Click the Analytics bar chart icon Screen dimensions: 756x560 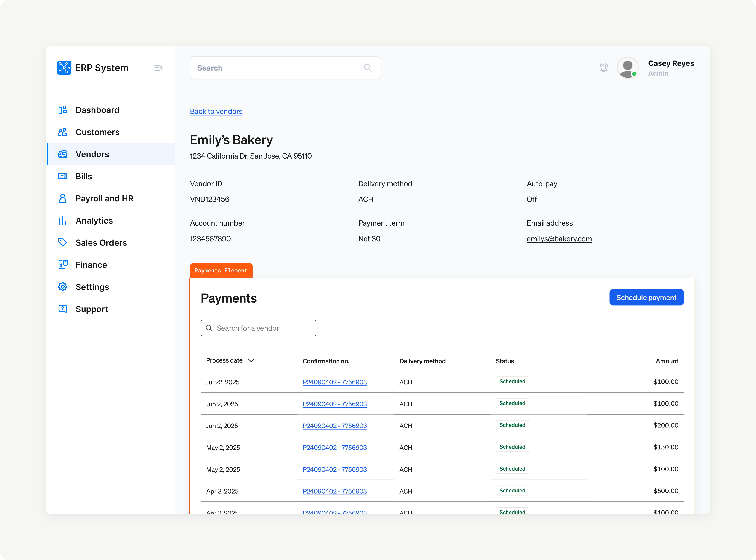63,221
